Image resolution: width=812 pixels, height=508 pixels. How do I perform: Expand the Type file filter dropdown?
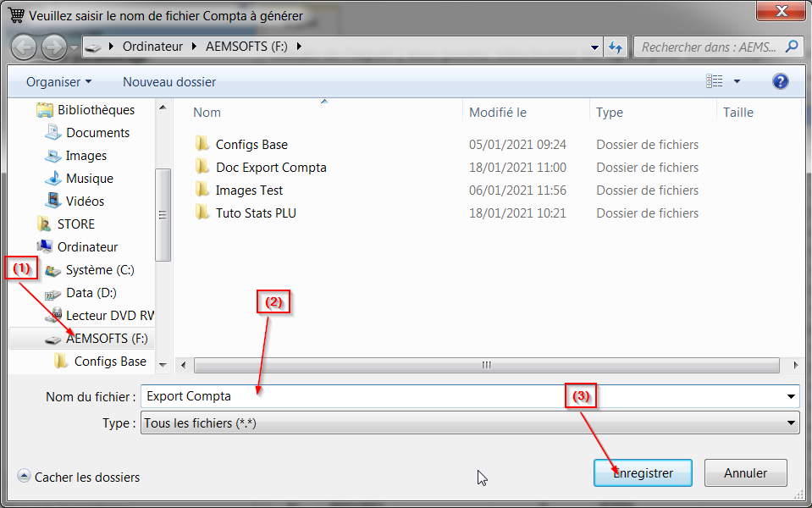pyautogui.click(x=792, y=422)
